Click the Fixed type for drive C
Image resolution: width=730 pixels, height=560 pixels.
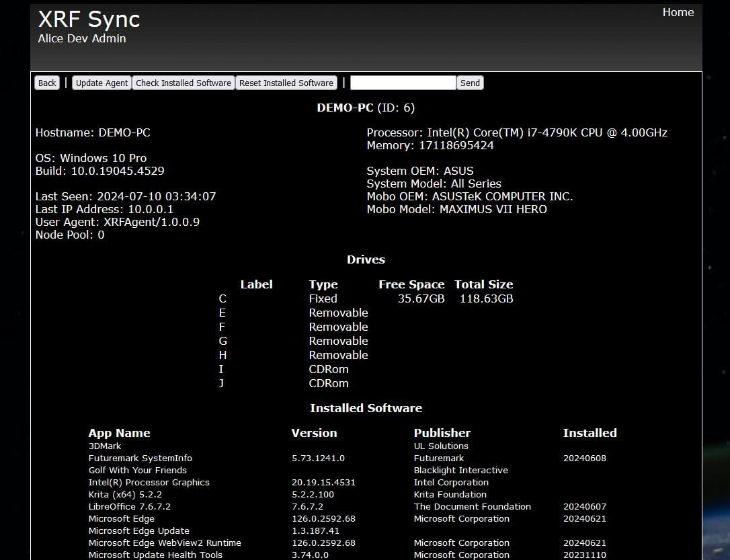pyautogui.click(x=323, y=299)
